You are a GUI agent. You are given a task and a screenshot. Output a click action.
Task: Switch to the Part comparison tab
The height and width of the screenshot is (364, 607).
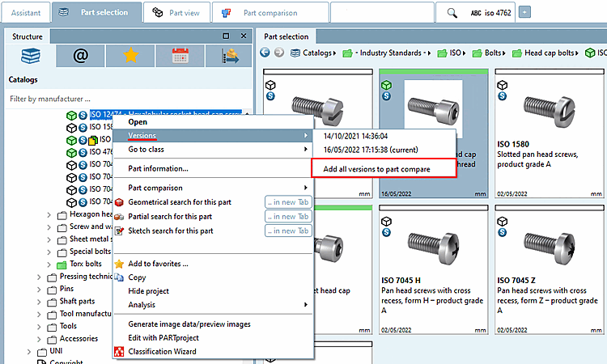click(270, 12)
